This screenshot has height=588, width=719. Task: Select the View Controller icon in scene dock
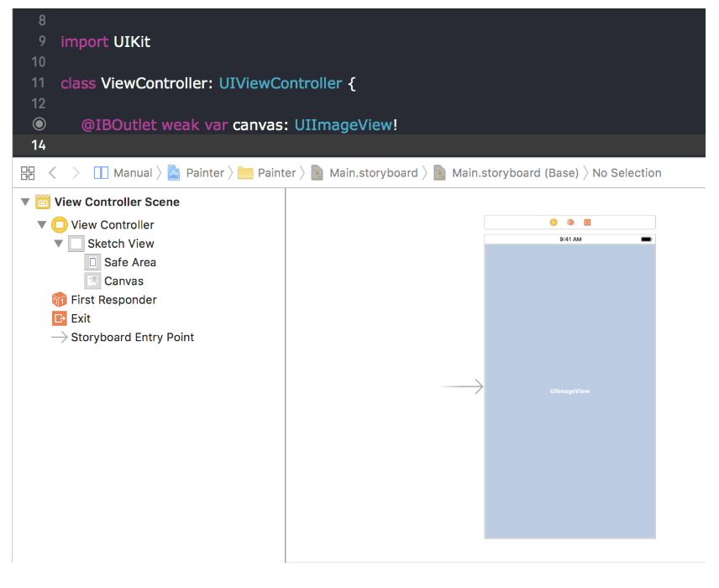click(553, 222)
